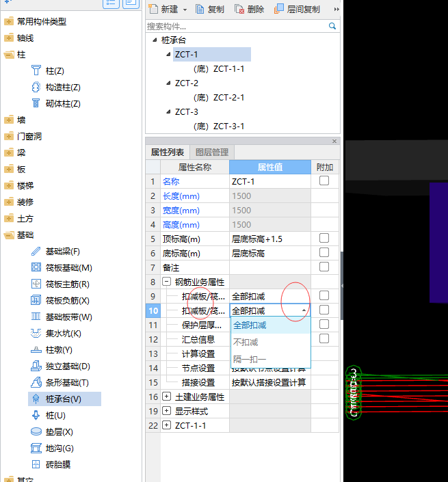Tick the 附加 checkbox for 备注

tap(324, 267)
